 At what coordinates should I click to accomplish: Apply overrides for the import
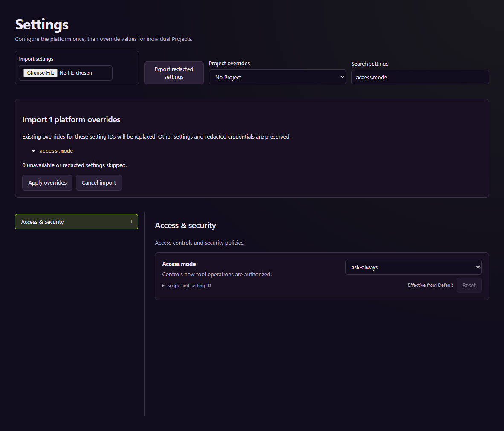pyautogui.click(x=47, y=182)
